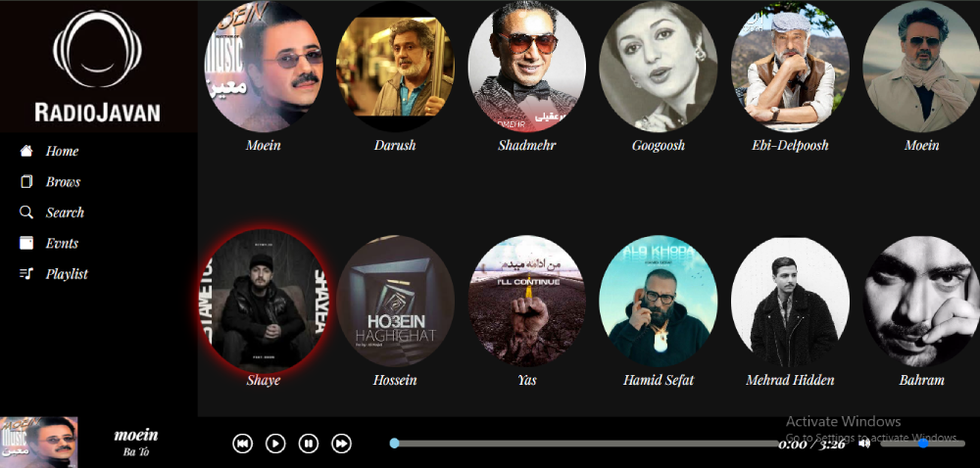Mute audio with the speaker icon
The height and width of the screenshot is (468, 980).
(864, 444)
